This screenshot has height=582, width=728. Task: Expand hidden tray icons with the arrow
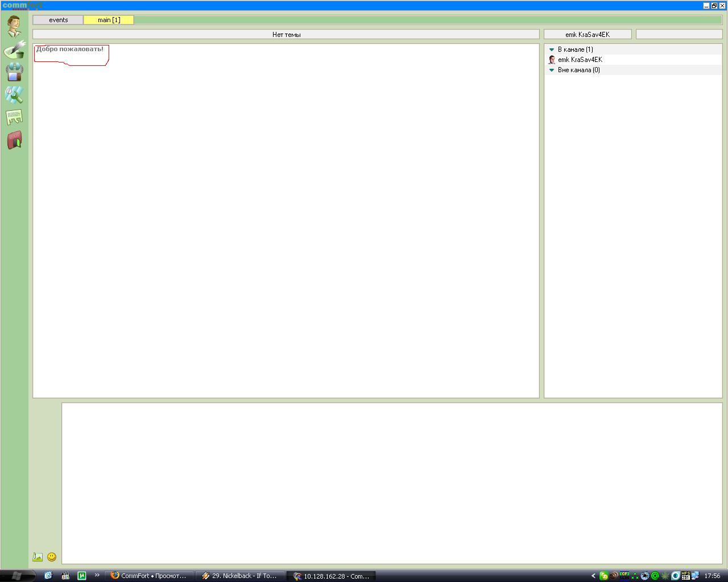tap(593, 576)
